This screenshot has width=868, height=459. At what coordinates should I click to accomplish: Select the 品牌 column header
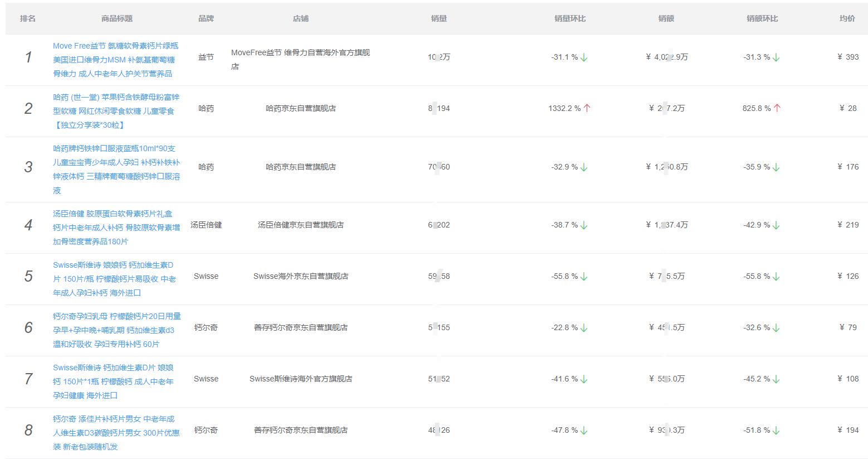click(206, 18)
